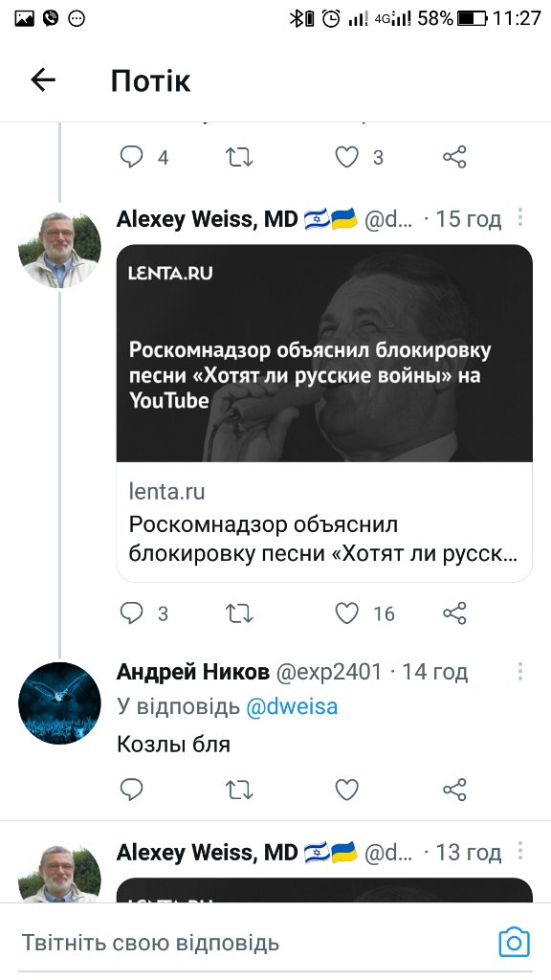
Task: Open more options on the 15 год tweet
Action: [519, 217]
